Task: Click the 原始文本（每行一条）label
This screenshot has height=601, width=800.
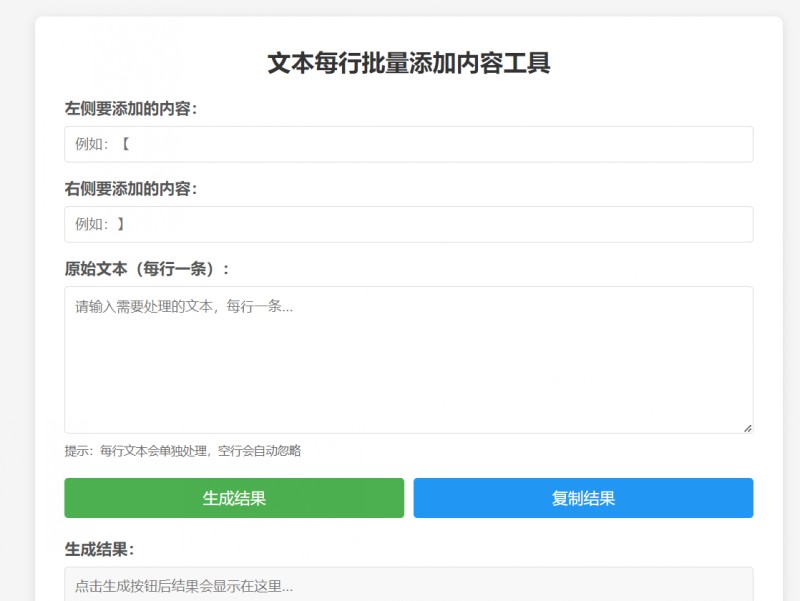Action: [x=147, y=268]
